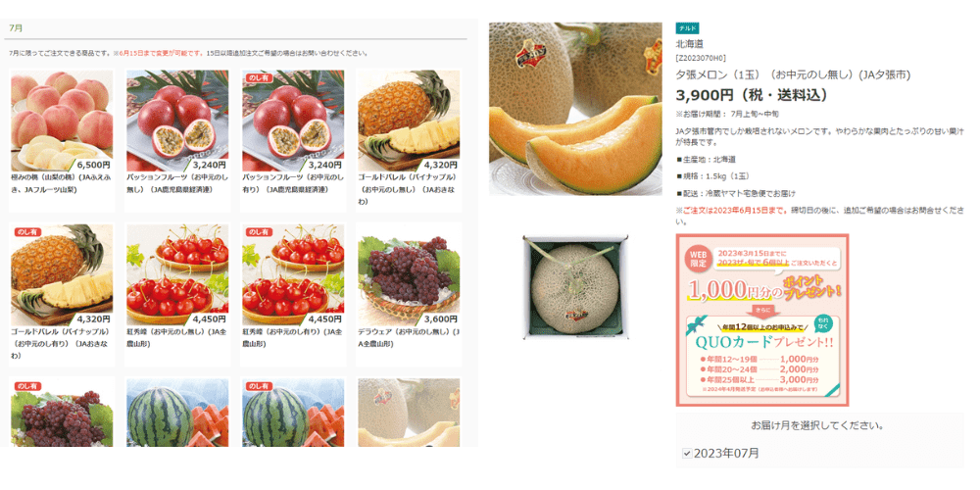Click the WEB限定 1,000円 point present banner

(x=762, y=320)
